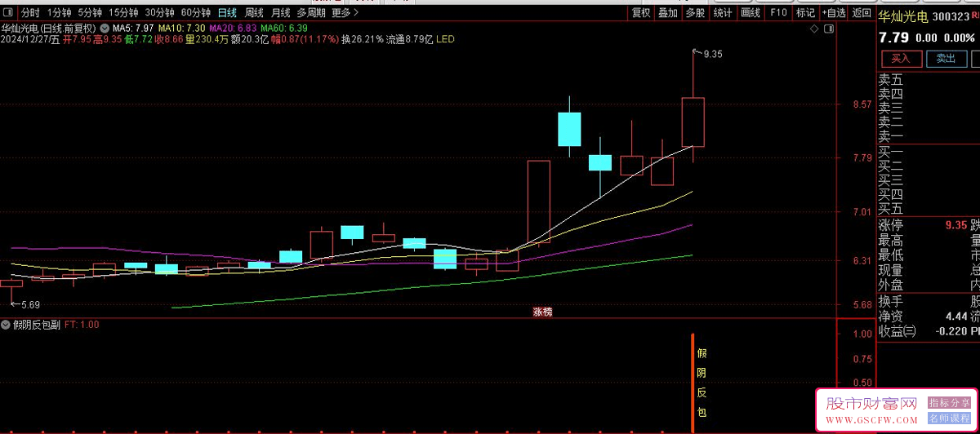Open main chart indicator dropdown arrow
The width and height of the screenshot is (980, 434).
point(104,28)
